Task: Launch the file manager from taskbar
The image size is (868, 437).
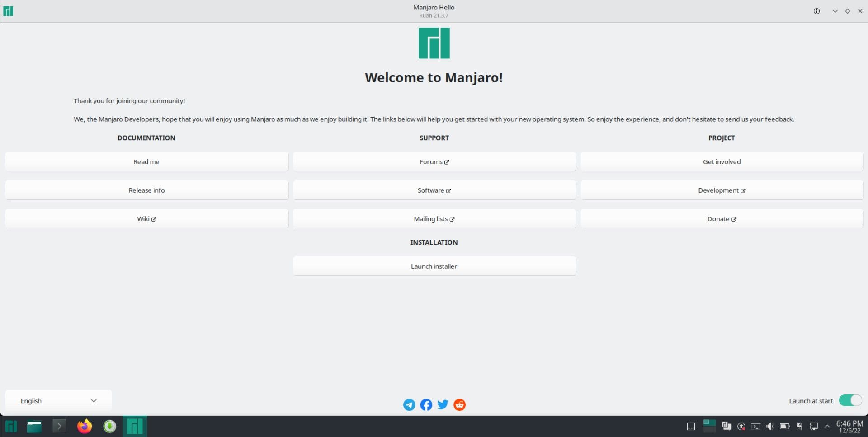Action: [34, 426]
